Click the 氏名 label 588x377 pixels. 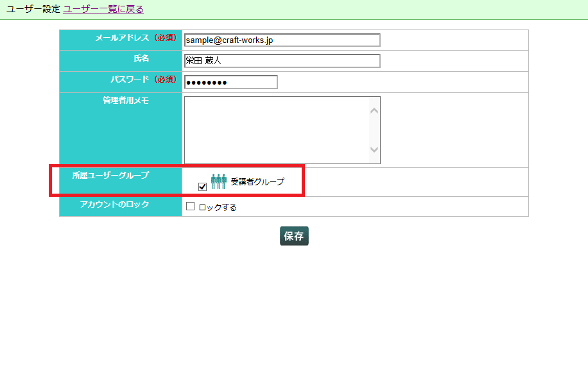tap(141, 58)
